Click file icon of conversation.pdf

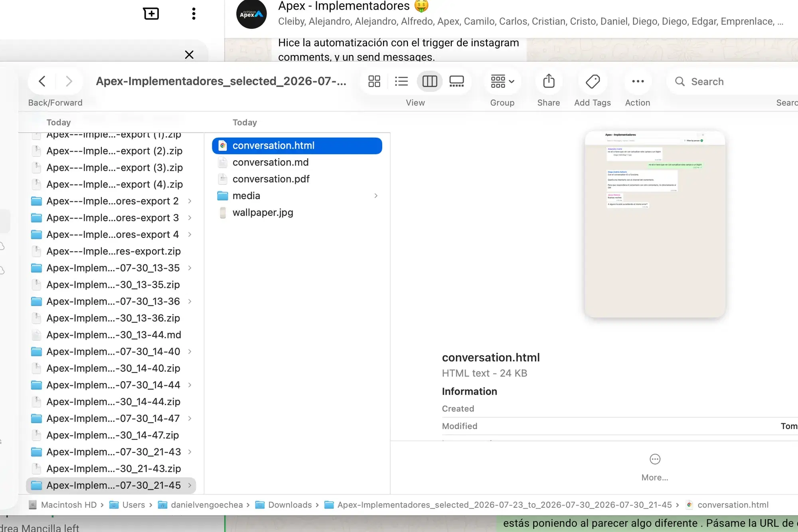(223, 179)
